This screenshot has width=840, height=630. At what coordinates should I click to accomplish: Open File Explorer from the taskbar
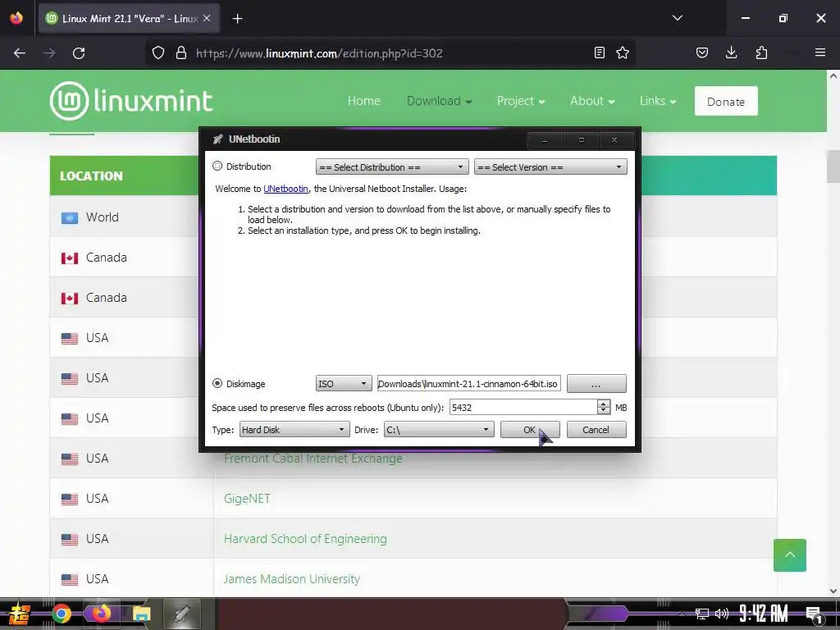pyautogui.click(x=141, y=614)
